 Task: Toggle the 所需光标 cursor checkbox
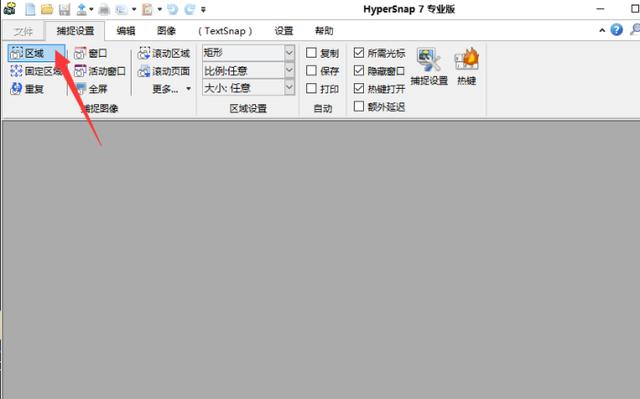pyautogui.click(x=359, y=53)
